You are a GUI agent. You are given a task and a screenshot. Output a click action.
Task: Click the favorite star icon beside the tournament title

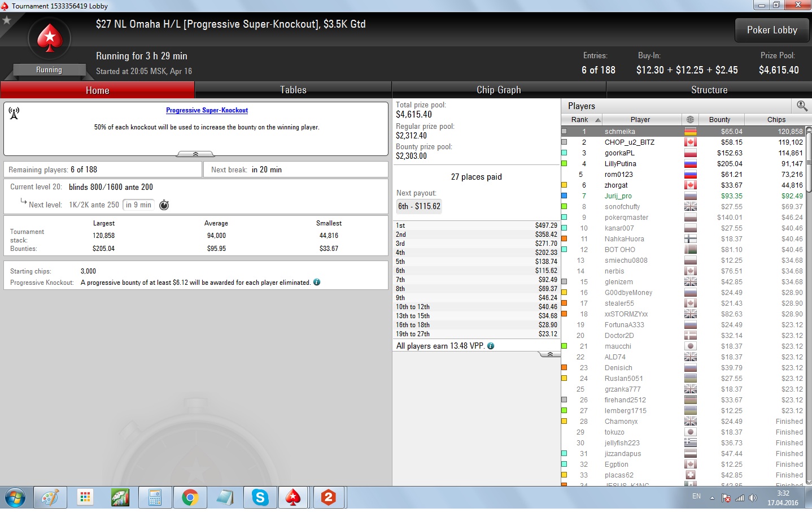tap(7, 20)
